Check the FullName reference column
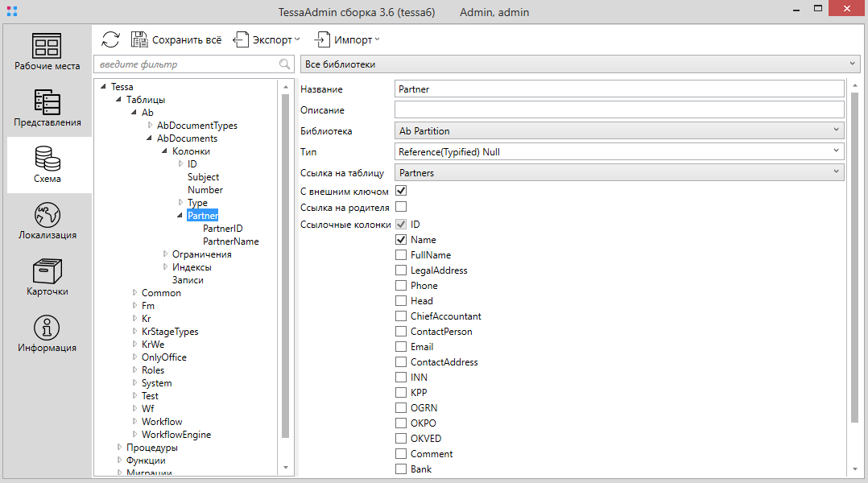Screen dimensions: 868x483 [401, 255]
